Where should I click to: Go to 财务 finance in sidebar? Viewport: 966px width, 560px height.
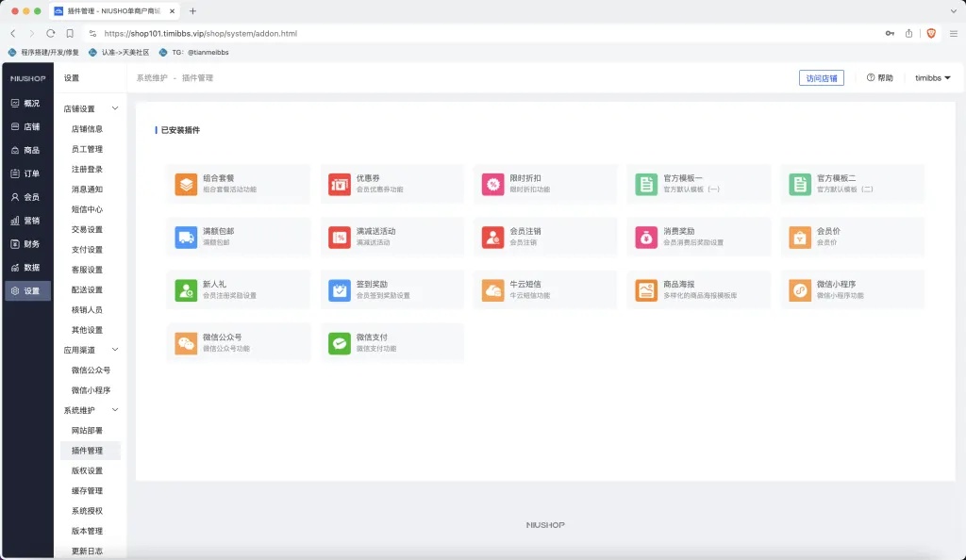25,243
